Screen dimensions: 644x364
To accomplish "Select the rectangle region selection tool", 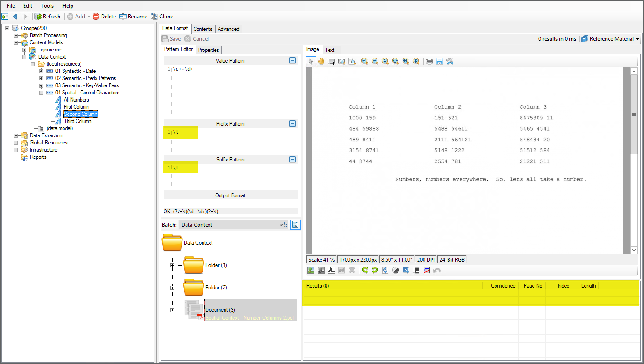I will click(x=331, y=61).
